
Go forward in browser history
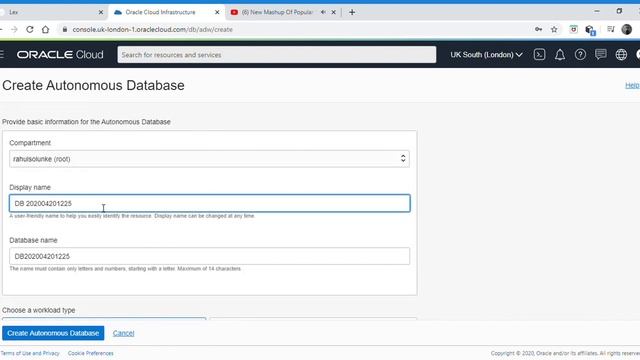point(14,29)
